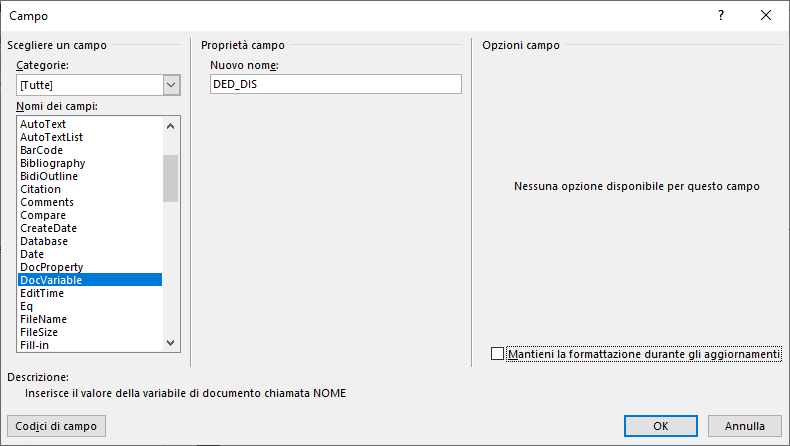Image resolution: width=790 pixels, height=446 pixels.
Task: Select the CreateDate field
Action: point(90,228)
